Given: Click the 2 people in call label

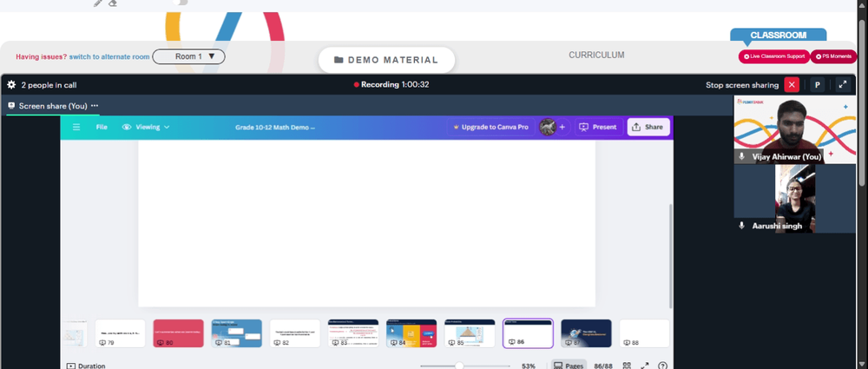Looking at the screenshot, I should pyautogui.click(x=49, y=85).
